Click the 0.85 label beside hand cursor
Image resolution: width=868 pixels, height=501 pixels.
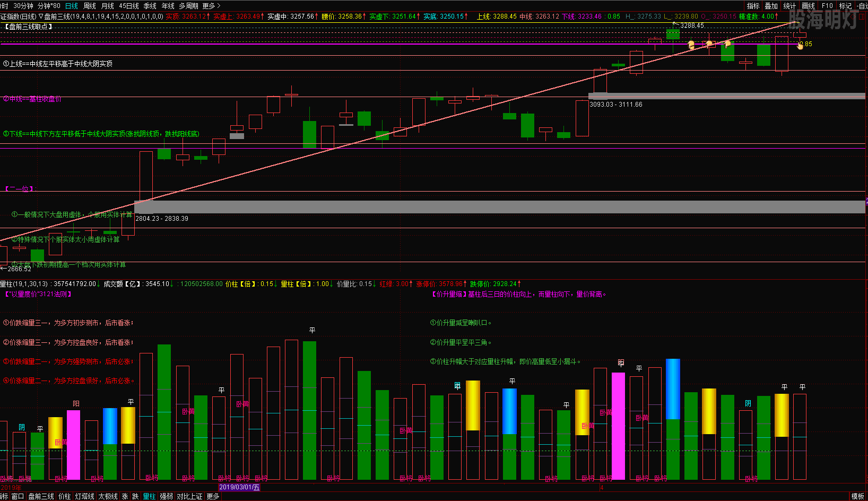(x=806, y=44)
